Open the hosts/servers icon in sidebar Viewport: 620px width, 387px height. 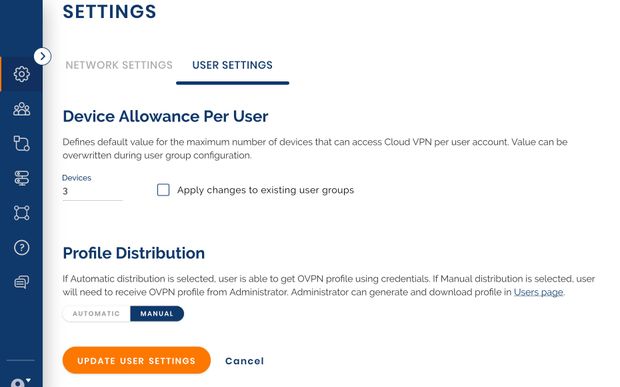pyautogui.click(x=21, y=178)
